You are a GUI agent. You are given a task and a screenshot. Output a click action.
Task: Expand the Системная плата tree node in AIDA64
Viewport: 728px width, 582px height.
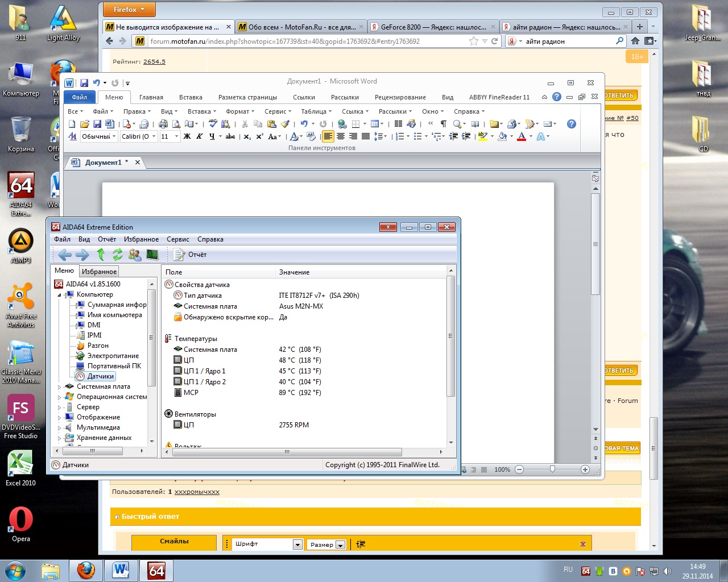(60, 386)
